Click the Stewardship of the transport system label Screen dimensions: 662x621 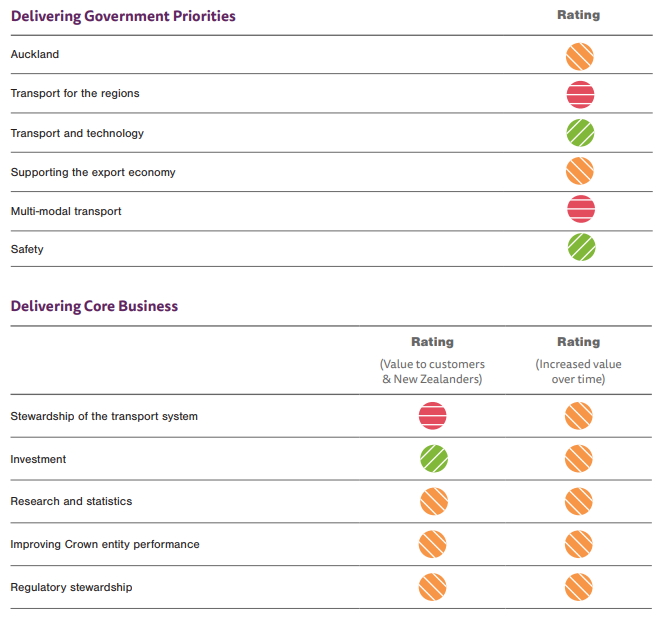pos(104,416)
